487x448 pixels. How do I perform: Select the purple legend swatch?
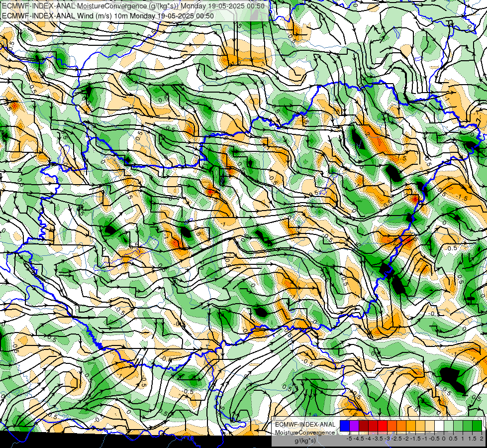tap(354, 426)
